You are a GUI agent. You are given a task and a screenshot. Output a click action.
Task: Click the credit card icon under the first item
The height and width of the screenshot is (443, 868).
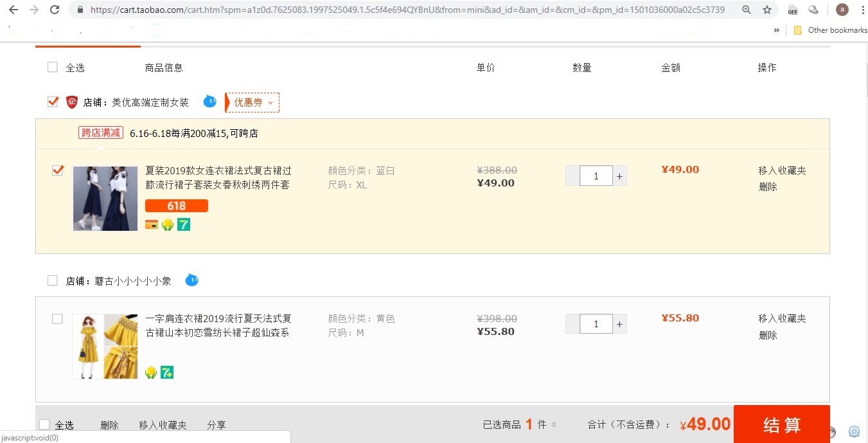point(152,224)
